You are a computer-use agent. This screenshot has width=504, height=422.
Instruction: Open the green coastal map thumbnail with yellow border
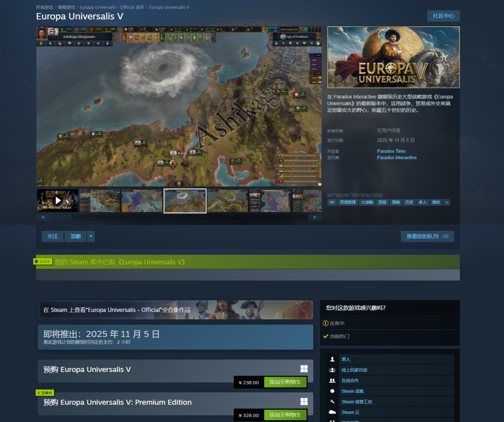228,201
